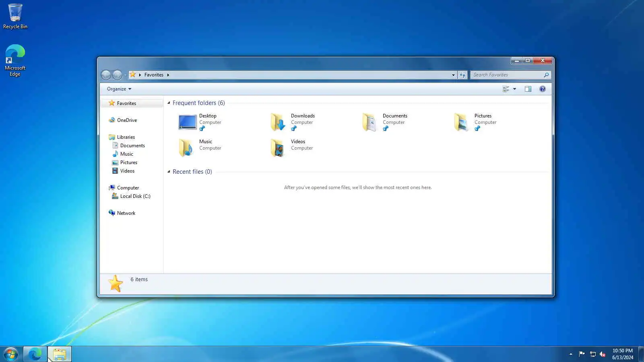Open the Desktop folder icon
The height and width of the screenshot is (362, 644).
click(x=187, y=122)
